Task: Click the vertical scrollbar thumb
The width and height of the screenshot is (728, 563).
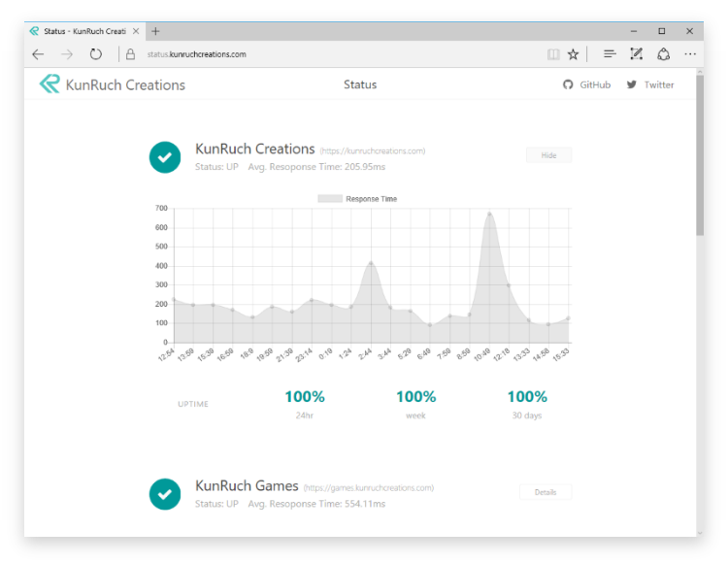Action: (700, 155)
